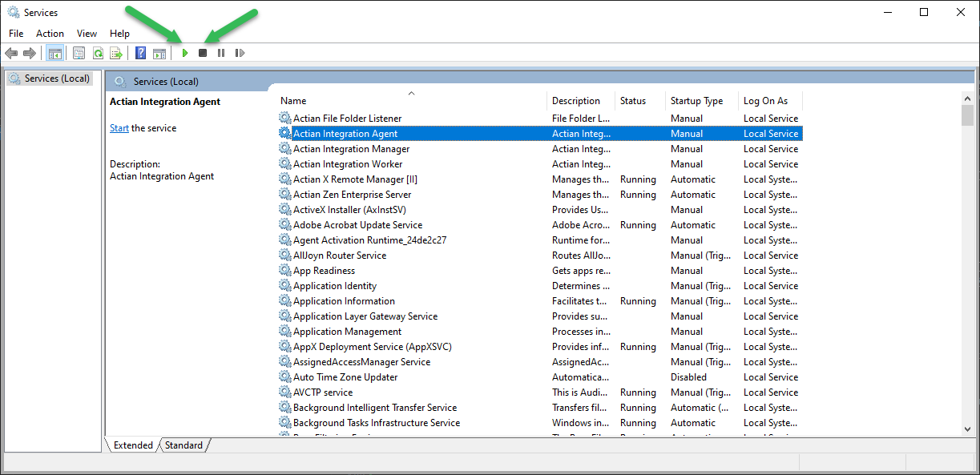Pause the service with the pause icon
980x475 pixels.
pyautogui.click(x=221, y=53)
